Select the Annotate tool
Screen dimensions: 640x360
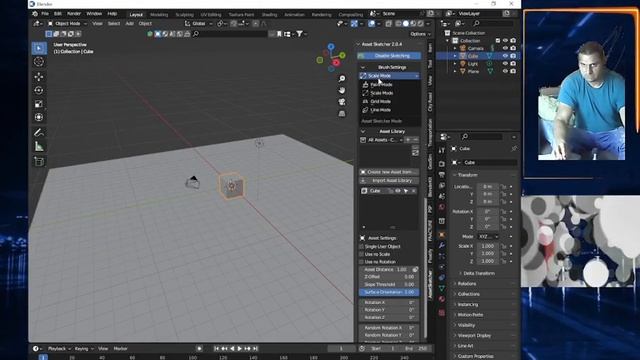pyautogui.click(x=39, y=132)
